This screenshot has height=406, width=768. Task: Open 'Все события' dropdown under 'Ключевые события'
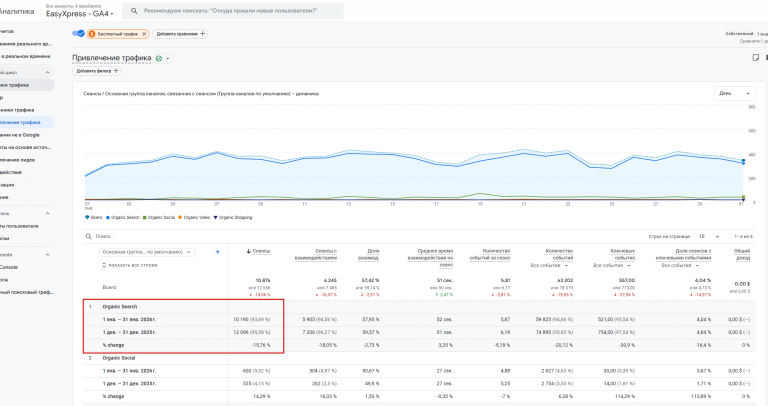tap(612, 265)
